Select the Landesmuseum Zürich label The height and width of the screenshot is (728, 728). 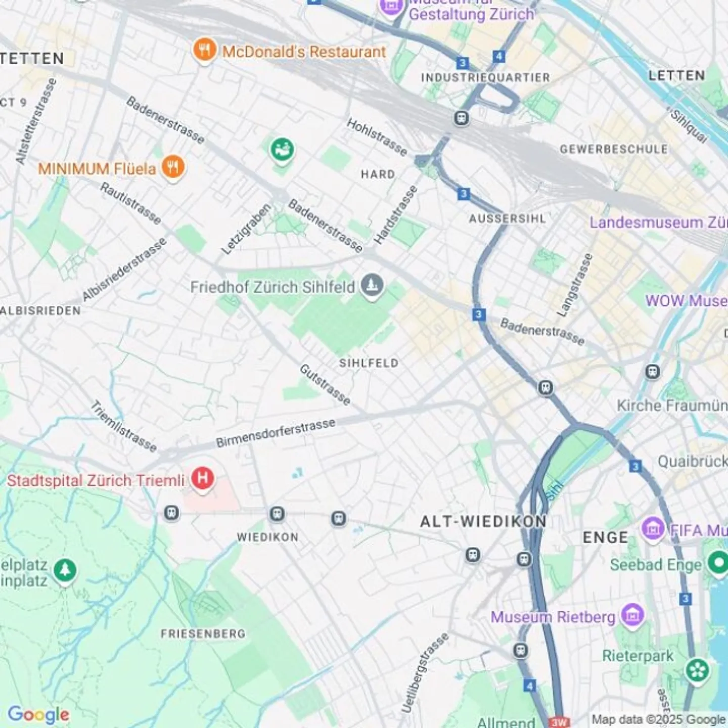pyautogui.click(x=658, y=222)
